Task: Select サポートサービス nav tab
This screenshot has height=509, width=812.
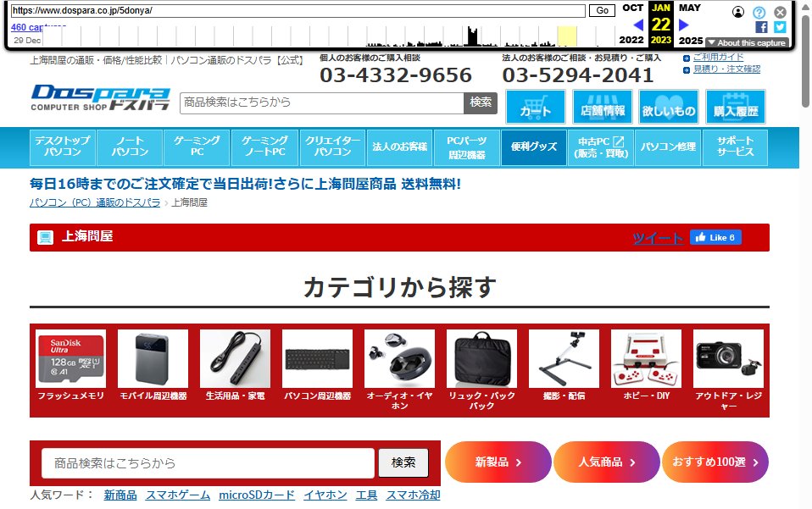Action: click(736, 147)
